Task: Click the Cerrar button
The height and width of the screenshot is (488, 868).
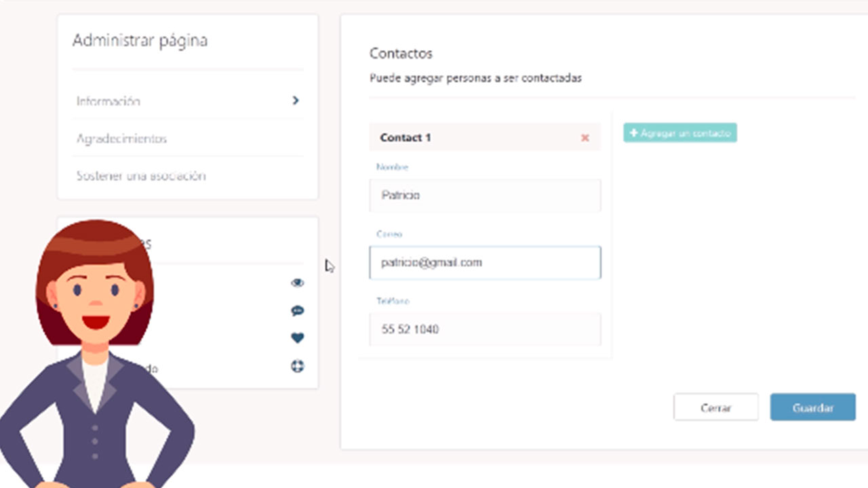Action: coord(715,408)
